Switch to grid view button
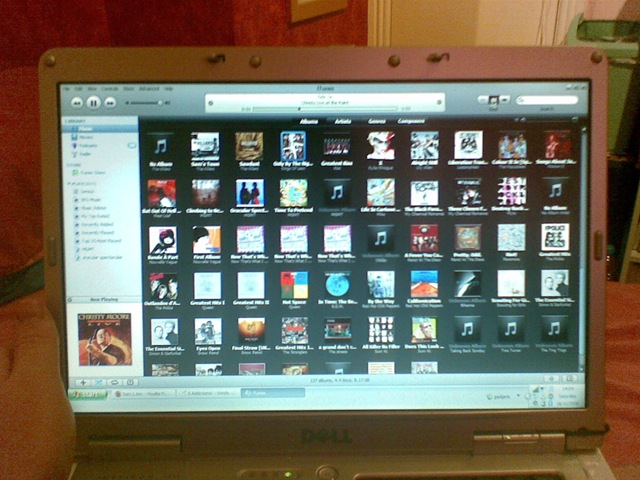The height and width of the screenshot is (480, 640). click(x=494, y=99)
